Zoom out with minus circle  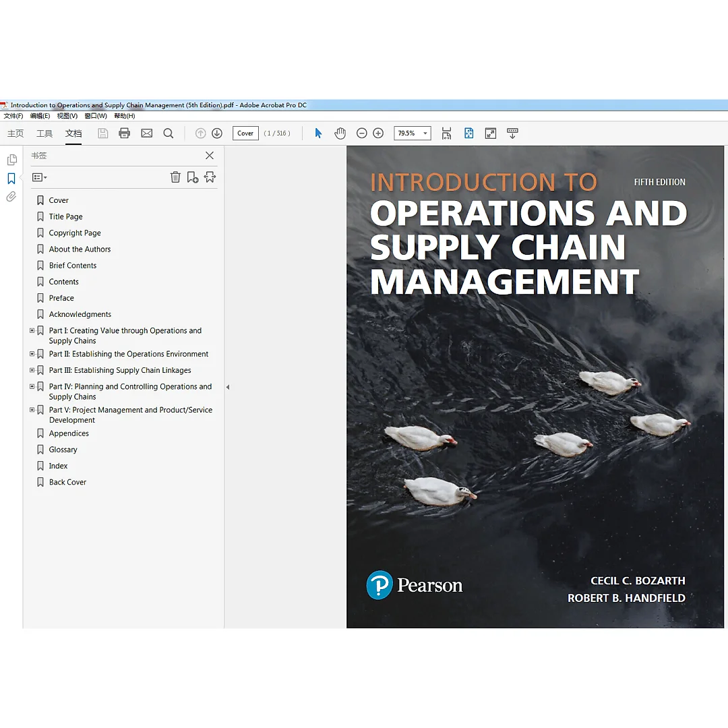[362, 133]
